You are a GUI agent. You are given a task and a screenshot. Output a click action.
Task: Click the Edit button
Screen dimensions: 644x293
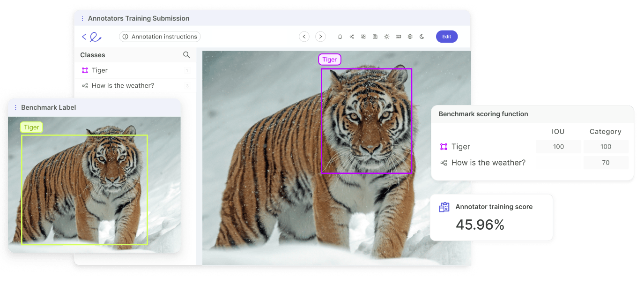tap(447, 37)
